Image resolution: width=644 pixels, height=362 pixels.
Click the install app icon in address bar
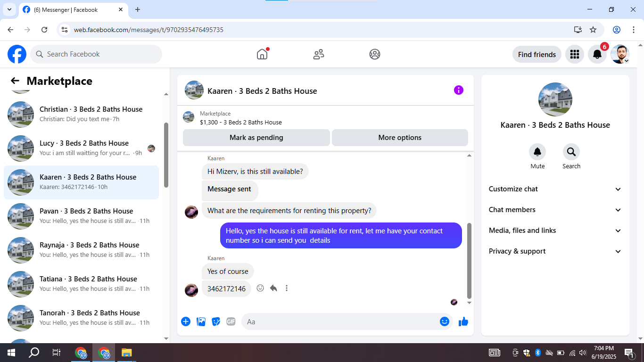[578, 30]
